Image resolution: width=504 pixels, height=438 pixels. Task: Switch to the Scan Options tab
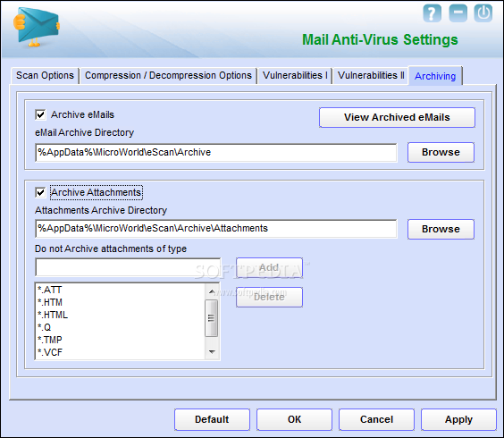(x=45, y=76)
